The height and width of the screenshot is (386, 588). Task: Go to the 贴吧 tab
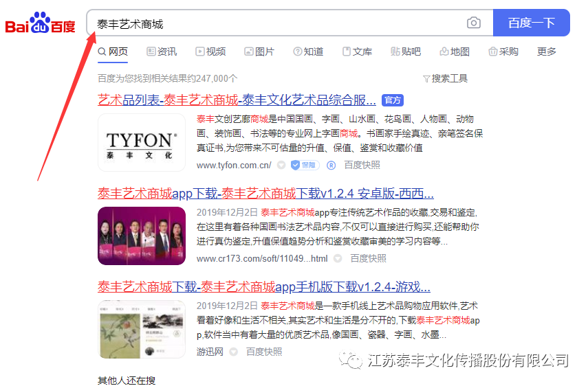coord(405,52)
